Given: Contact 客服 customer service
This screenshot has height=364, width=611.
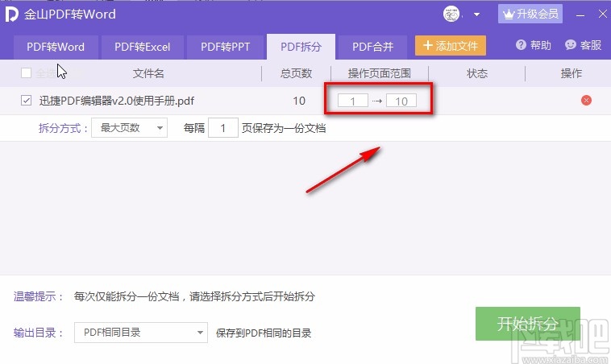Looking at the screenshot, I should point(584,46).
